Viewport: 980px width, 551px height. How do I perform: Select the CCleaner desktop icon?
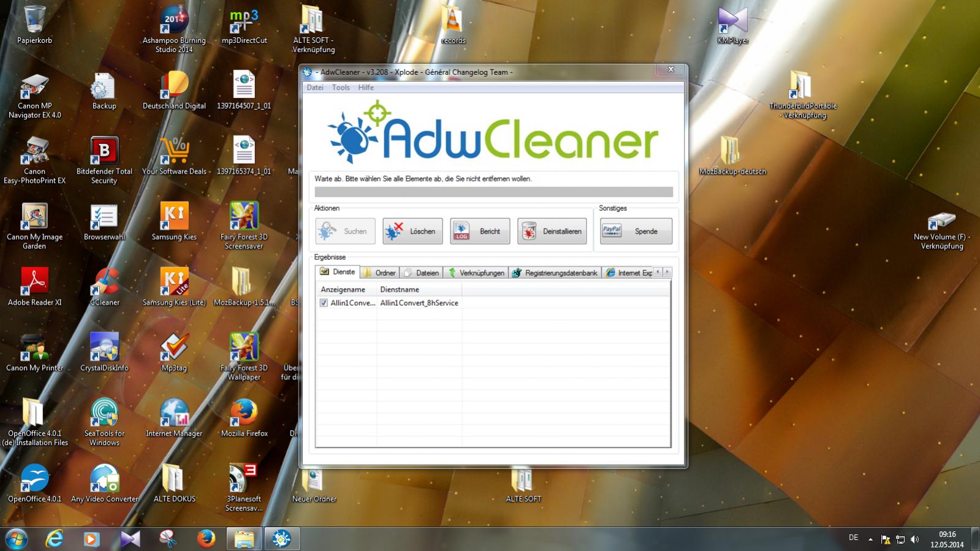pyautogui.click(x=104, y=287)
